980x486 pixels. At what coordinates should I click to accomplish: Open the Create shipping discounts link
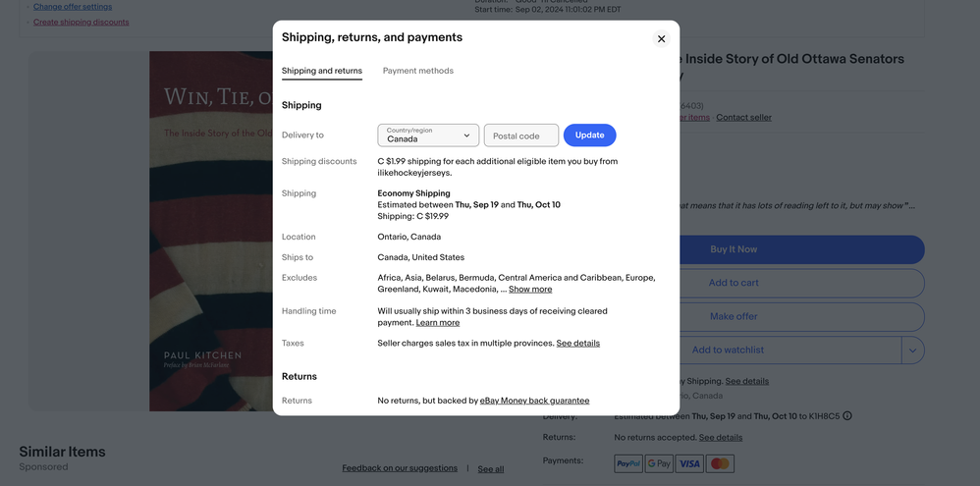[81, 22]
